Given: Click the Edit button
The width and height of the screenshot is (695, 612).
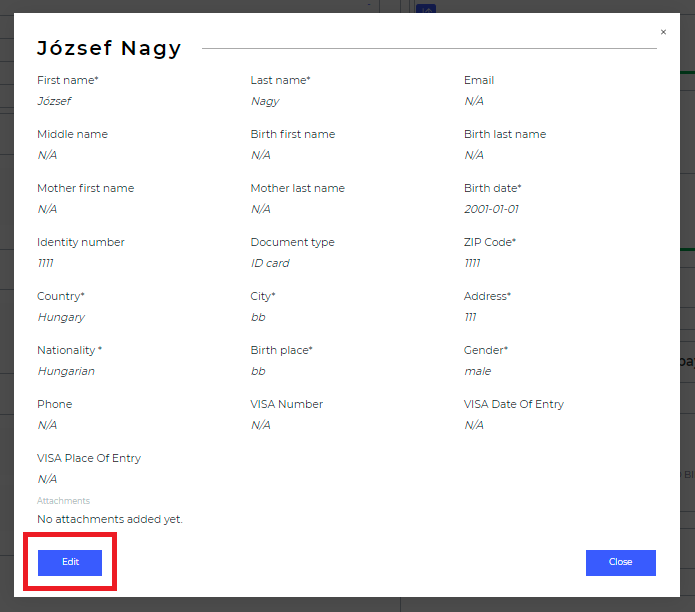Looking at the screenshot, I should click(70, 562).
